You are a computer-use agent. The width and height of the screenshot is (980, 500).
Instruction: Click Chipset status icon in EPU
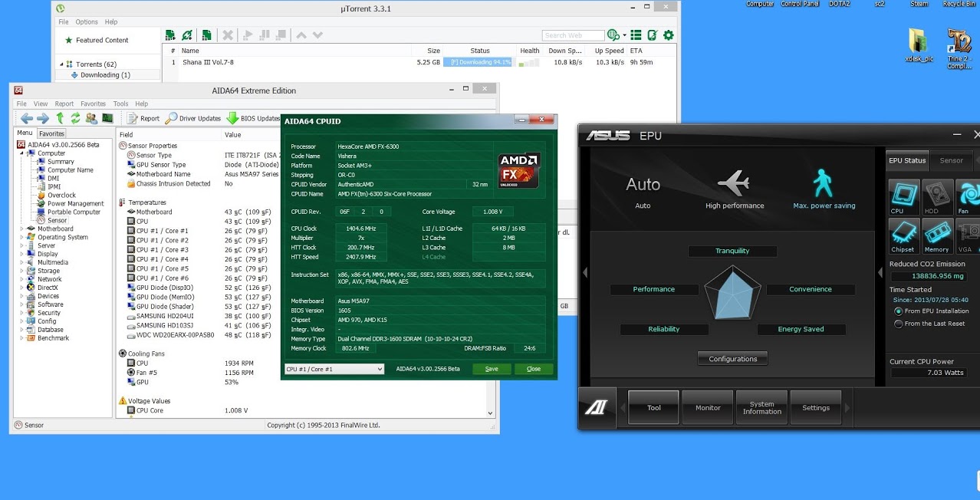904,236
